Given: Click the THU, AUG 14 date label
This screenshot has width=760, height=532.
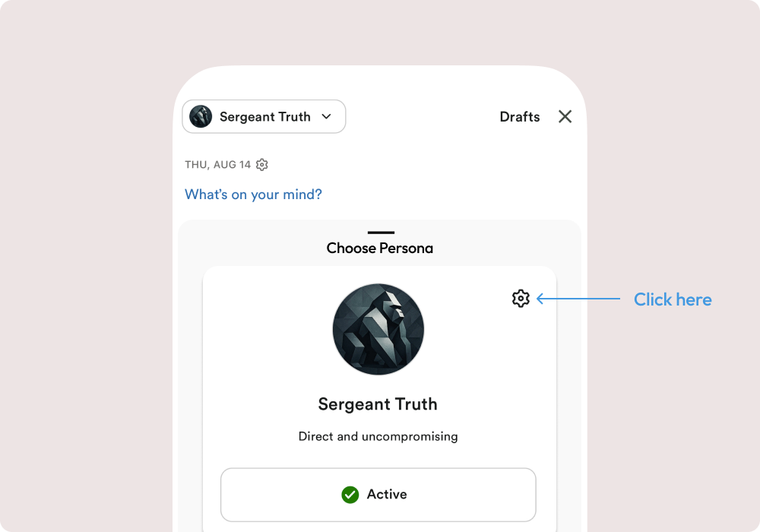Looking at the screenshot, I should 217,165.
